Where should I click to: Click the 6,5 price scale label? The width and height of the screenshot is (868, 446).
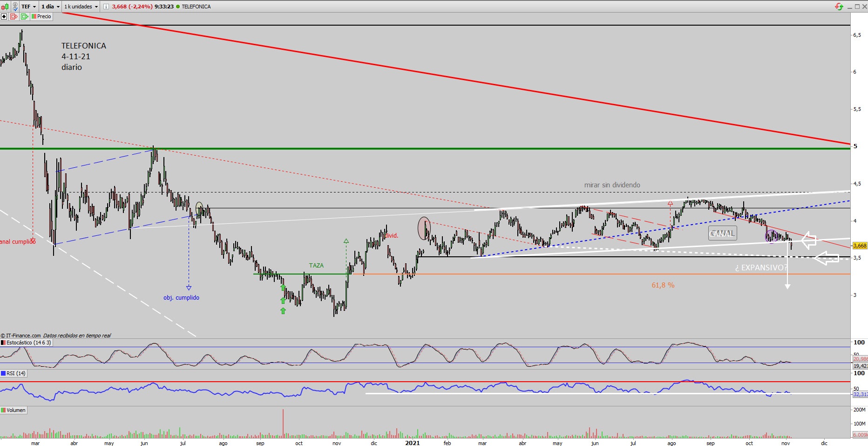pos(857,35)
